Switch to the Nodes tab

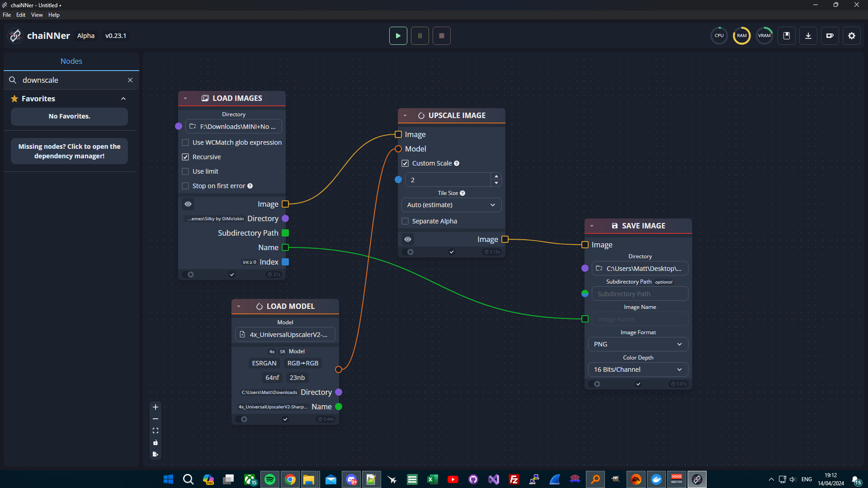pos(71,61)
